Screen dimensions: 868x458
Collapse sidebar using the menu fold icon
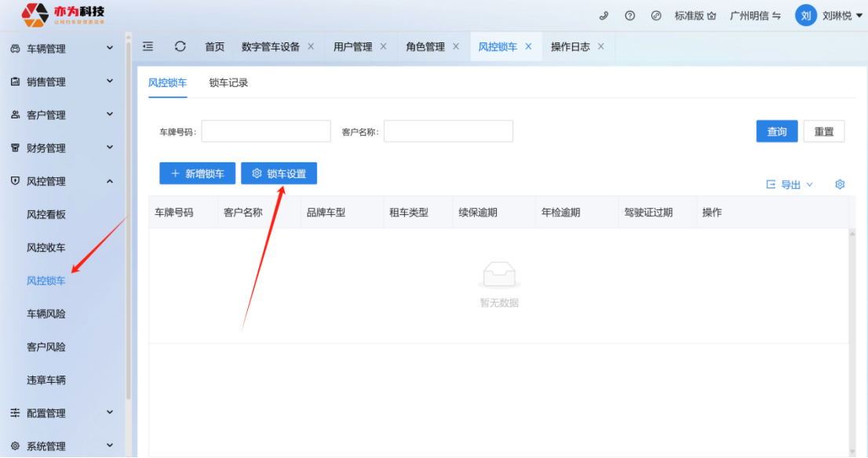pos(148,46)
